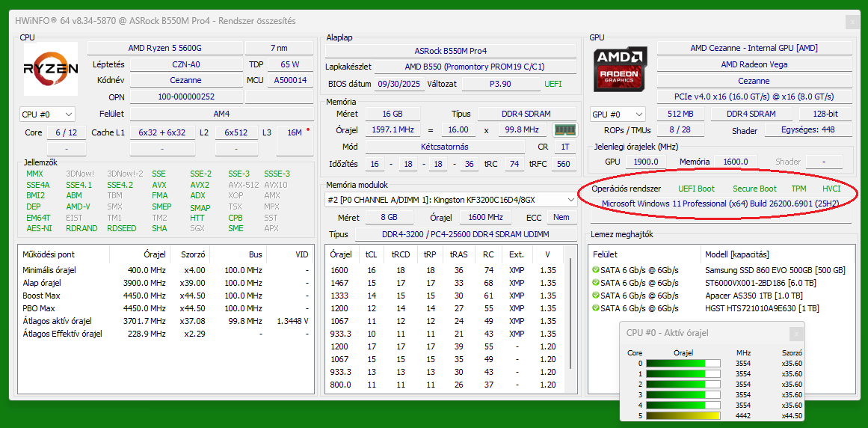868x428 pixels.
Task: Click the Ryzen CPU logo
Action: point(50,69)
